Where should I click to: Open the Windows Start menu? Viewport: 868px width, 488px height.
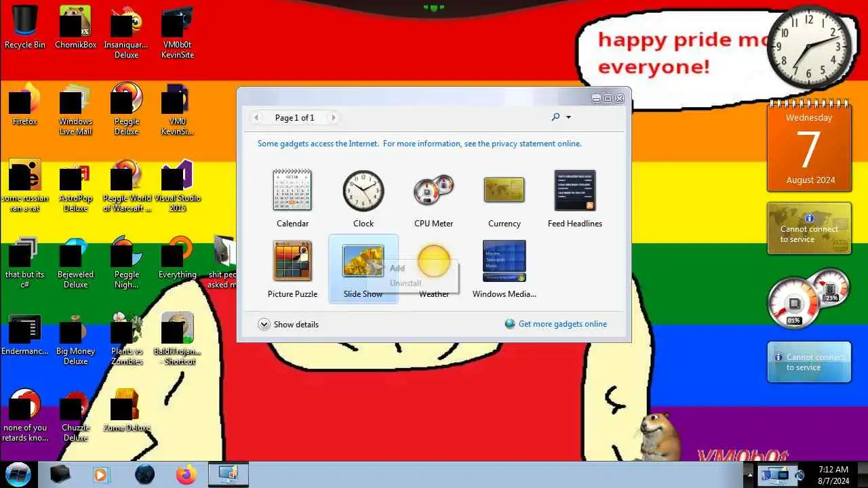[18, 474]
